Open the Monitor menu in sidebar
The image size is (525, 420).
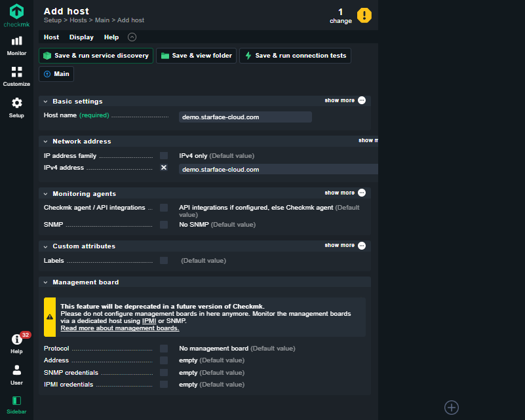click(x=16, y=46)
